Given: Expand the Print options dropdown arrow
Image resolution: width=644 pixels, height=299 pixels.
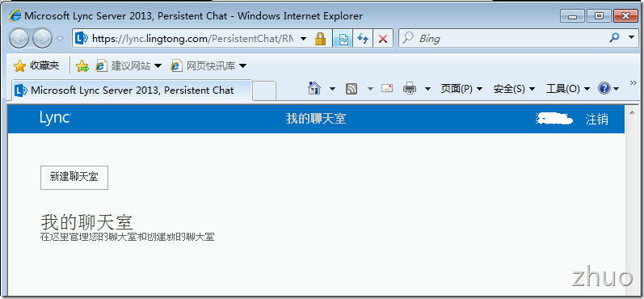Looking at the screenshot, I should click(427, 88).
